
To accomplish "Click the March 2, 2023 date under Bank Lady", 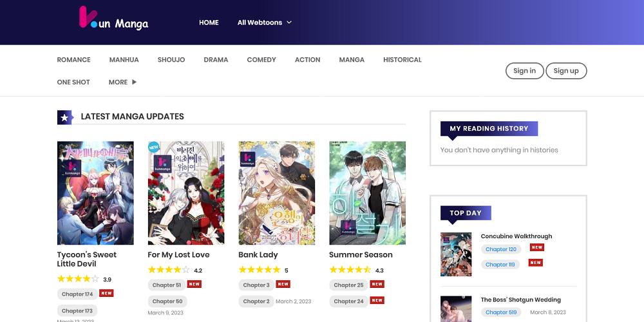I will click(293, 301).
